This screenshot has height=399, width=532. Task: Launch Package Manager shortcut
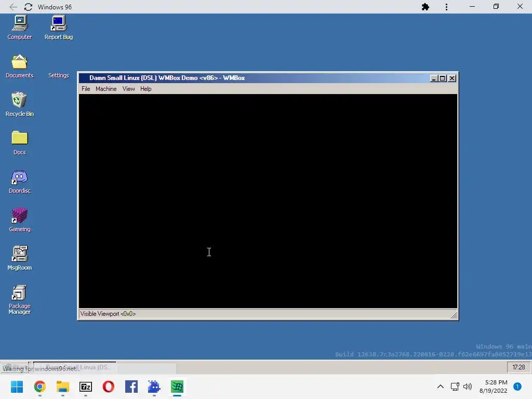[x=20, y=300]
